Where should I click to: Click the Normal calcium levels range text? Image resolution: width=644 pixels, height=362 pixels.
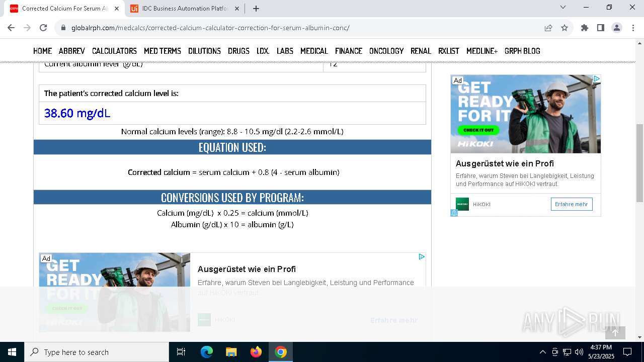tap(232, 131)
